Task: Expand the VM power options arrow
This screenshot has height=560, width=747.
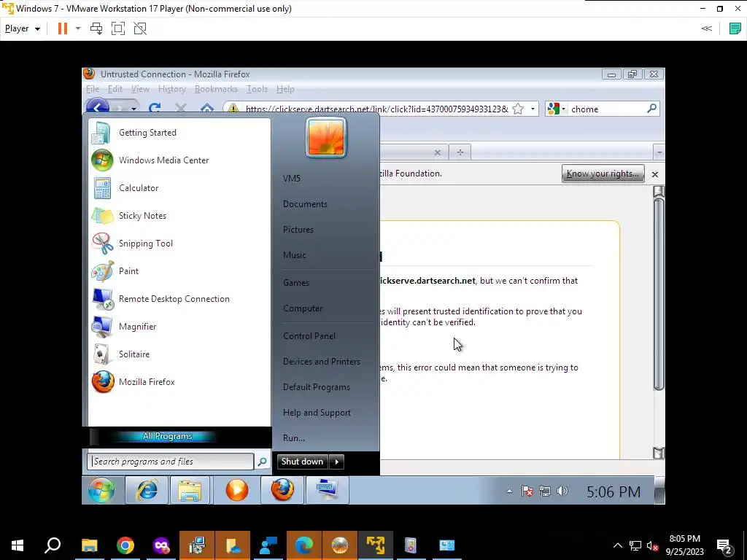Action: 78,28
